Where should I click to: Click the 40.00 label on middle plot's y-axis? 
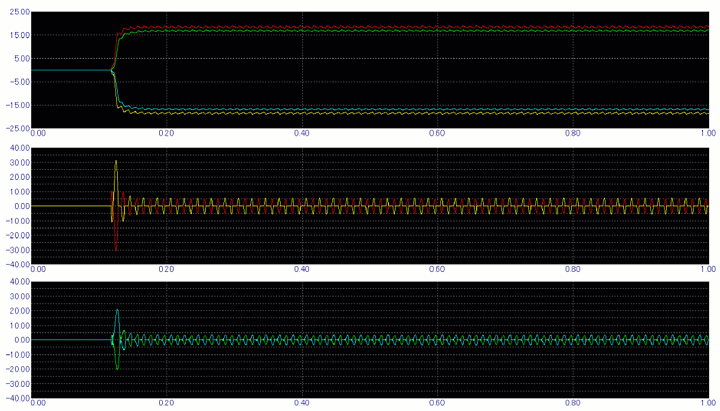(19, 148)
